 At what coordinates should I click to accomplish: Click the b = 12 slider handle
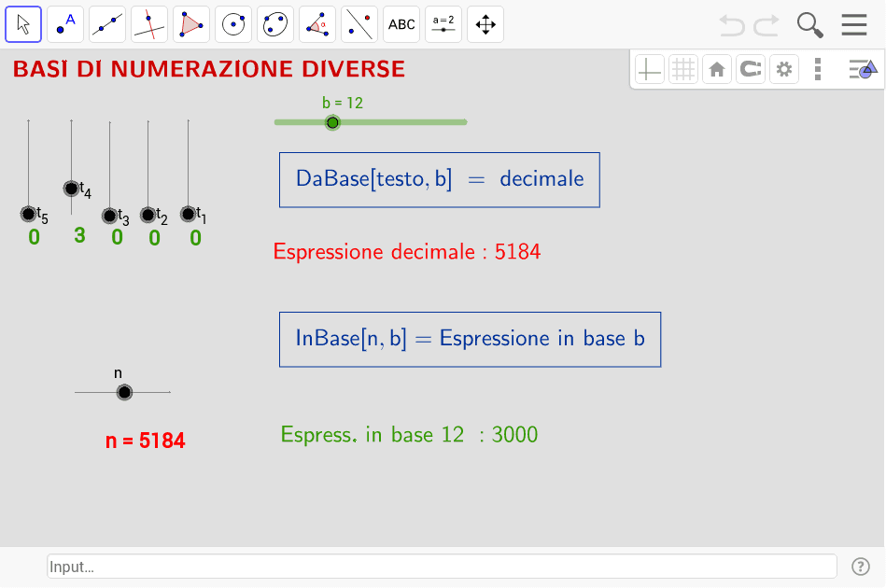point(332,122)
